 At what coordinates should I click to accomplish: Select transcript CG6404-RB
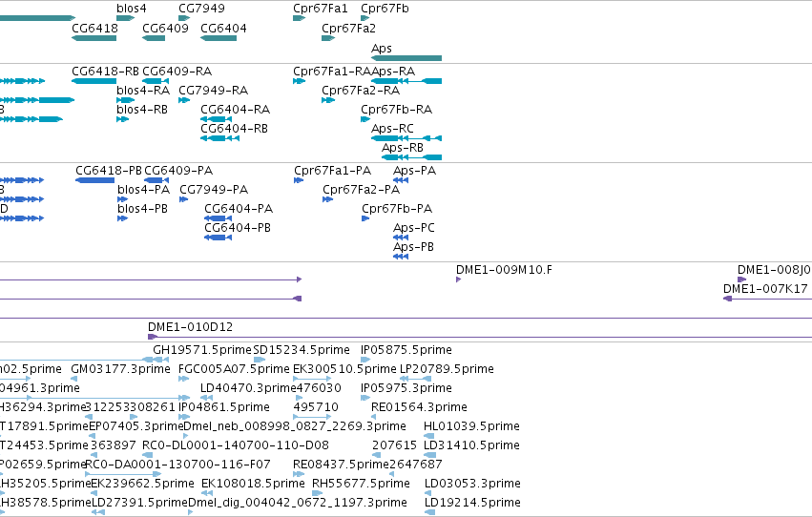point(234,129)
